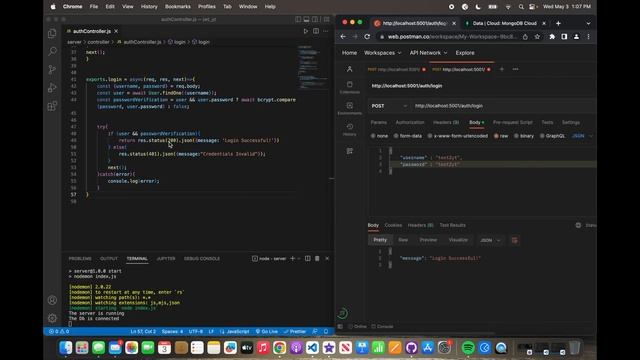640x360 pixels.
Task: Show notifications bell in VS Code status bar
Action: pos(326,331)
